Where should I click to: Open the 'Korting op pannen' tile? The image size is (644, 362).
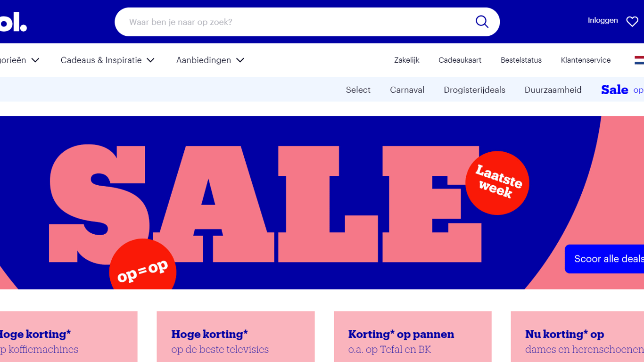413,337
